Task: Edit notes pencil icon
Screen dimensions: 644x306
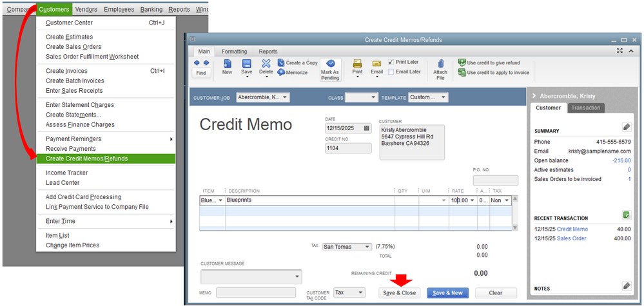Action: [627, 285]
